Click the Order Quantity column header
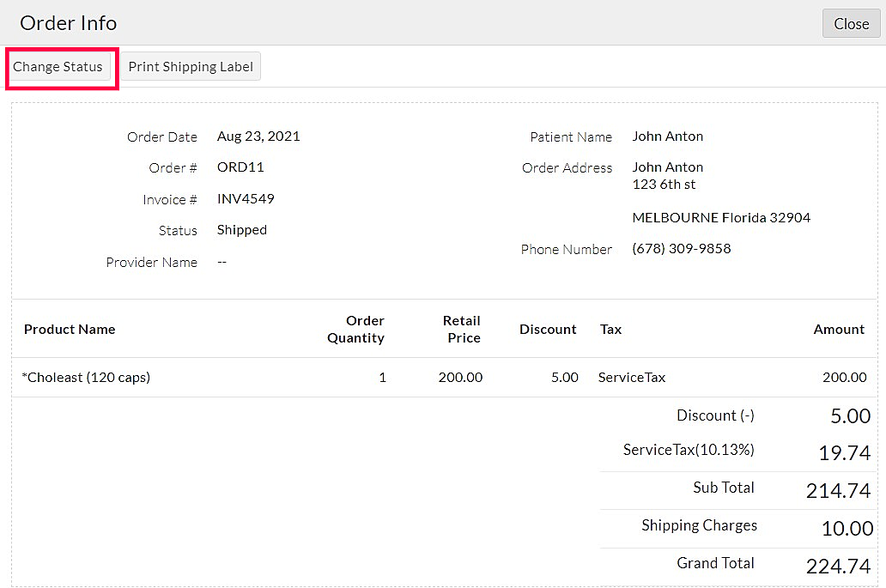Screen dimensions: 886x588 click(x=355, y=330)
